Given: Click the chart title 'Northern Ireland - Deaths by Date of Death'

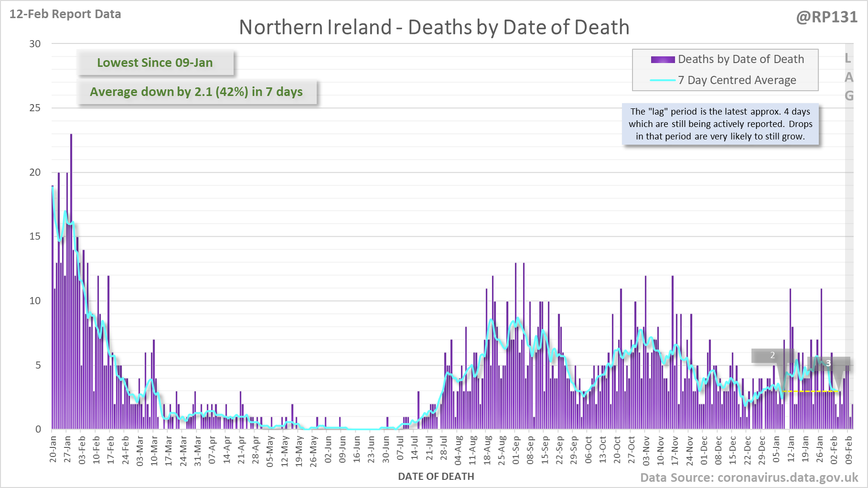Looking at the screenshot, I should (434, 27).
